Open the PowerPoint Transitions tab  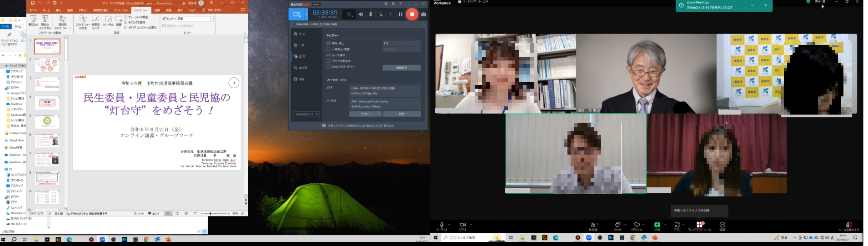pyautogui.click(x=101, y=10)
